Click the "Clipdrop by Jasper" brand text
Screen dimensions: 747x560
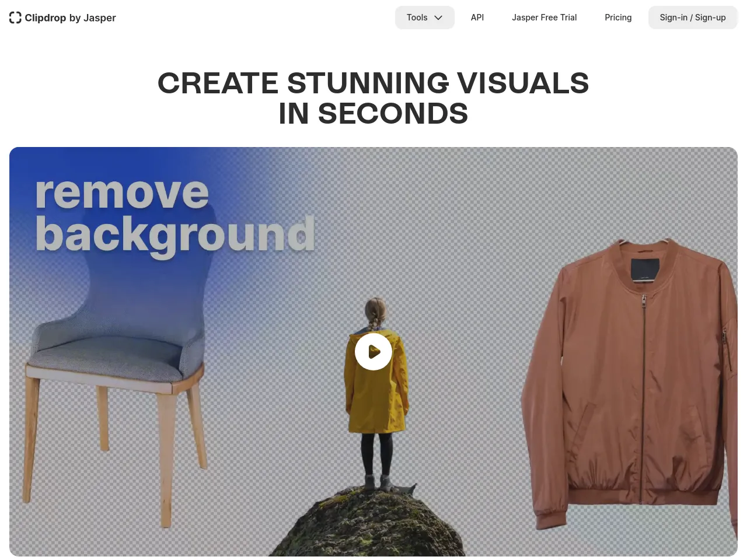(x=70, y=17)
